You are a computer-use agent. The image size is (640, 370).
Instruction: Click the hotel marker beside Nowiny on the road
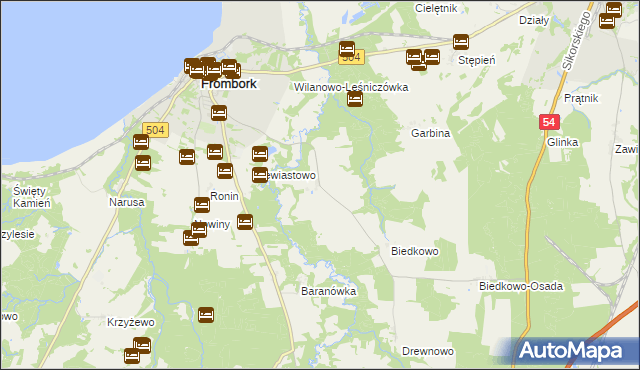(245, 222)
